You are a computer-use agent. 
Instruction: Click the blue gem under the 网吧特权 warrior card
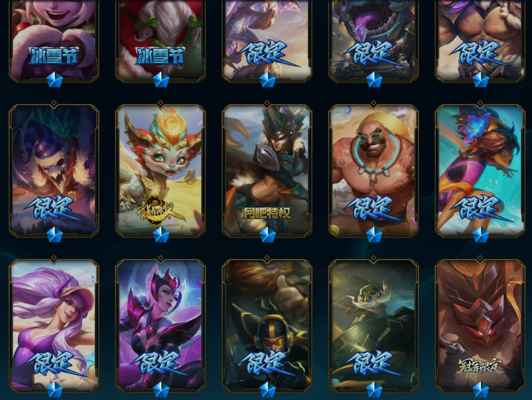tap(267, 235)
